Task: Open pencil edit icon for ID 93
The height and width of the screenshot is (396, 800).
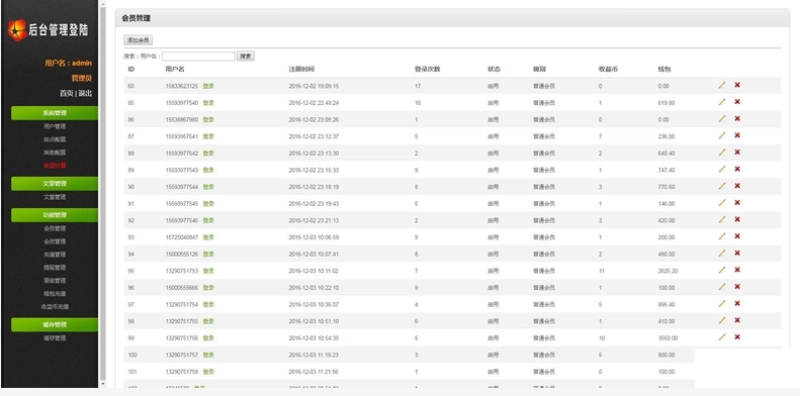Action: (x=721, y=236)
